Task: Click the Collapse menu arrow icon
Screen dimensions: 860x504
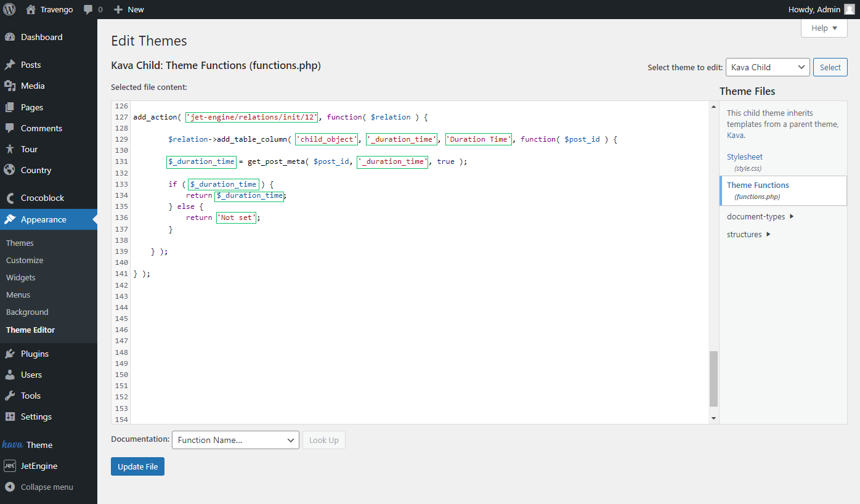Action: (x=10, y=487)
